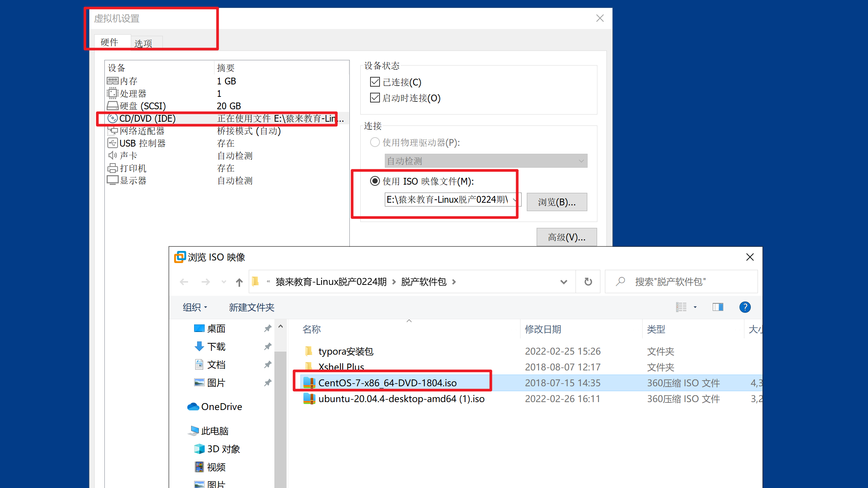Sort by 修改日期 column header
This screenshot has width=868, height=488.
tap(543, 329)
